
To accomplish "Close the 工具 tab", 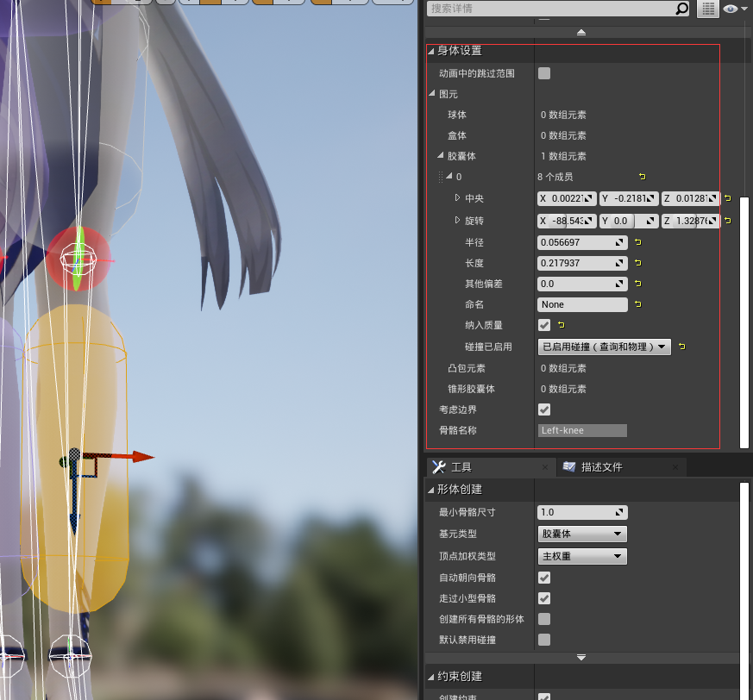I will coord(545,467).
